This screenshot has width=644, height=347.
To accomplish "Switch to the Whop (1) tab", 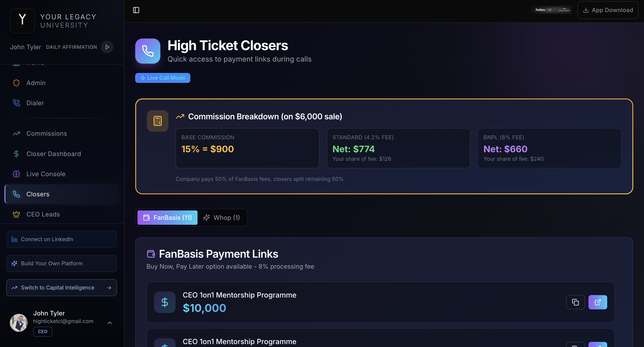I will [221, 218].
